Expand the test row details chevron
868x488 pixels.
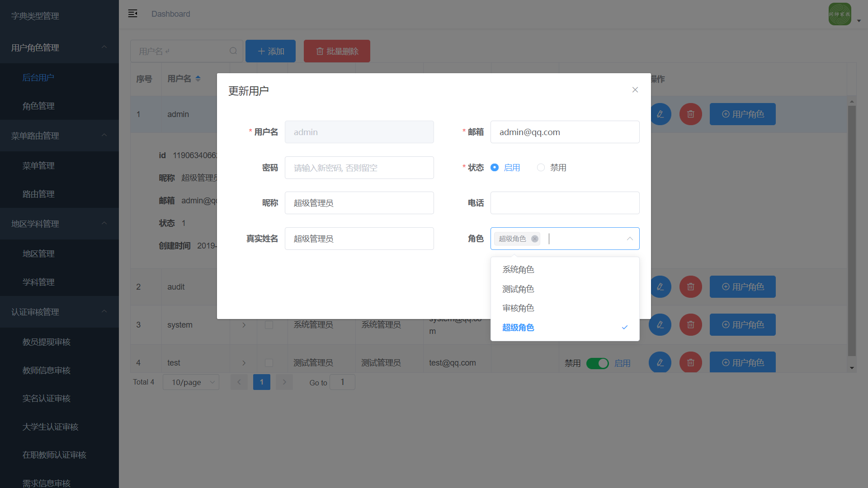[x=244, y=363]
